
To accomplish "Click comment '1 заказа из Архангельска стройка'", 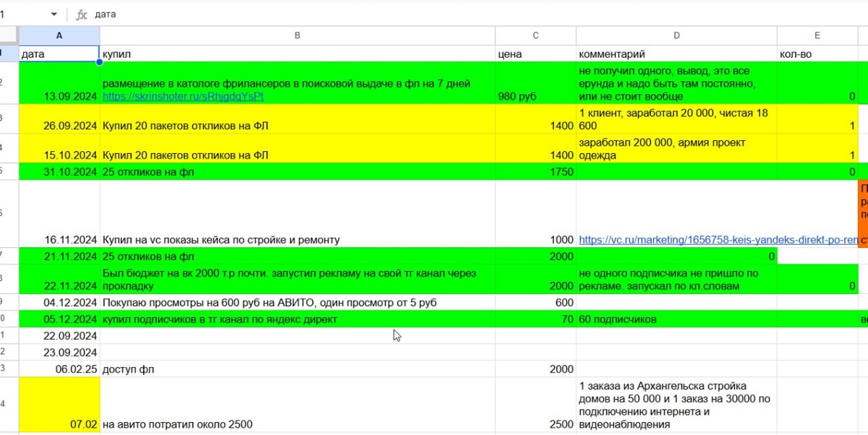I will [676, 405].
